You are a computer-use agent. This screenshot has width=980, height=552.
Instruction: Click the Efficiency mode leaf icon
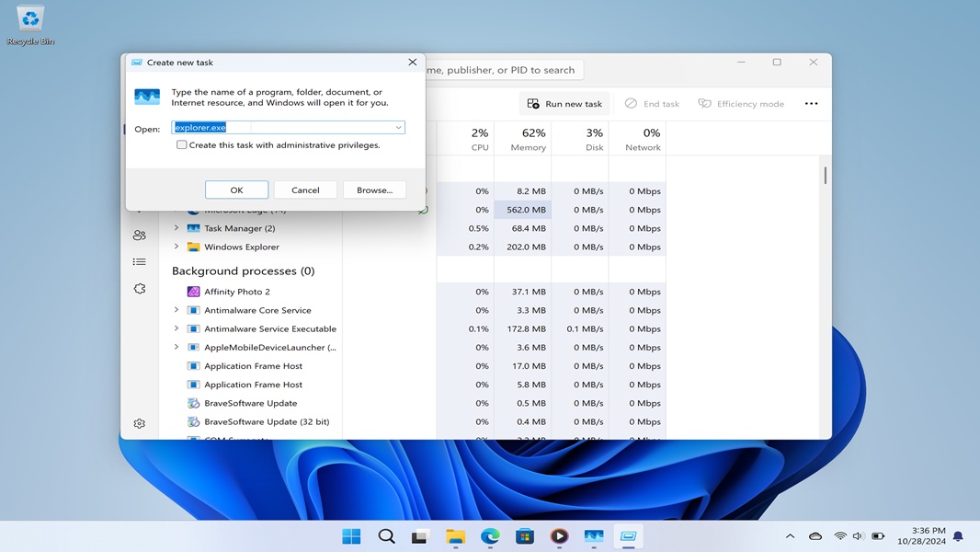coord(703,103)
